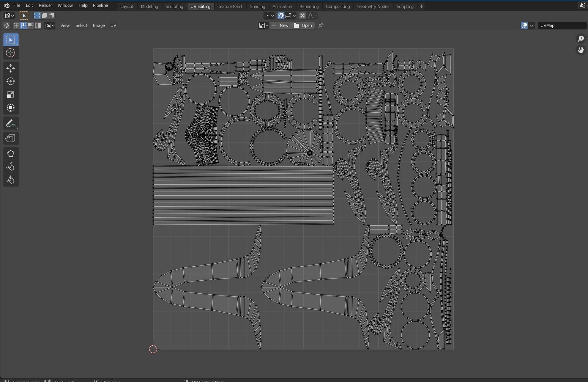Switch to the Rendering workspace tab
The width and height of the screenshot is (588, 382).
pyautogui.click(x=309, y=6)
